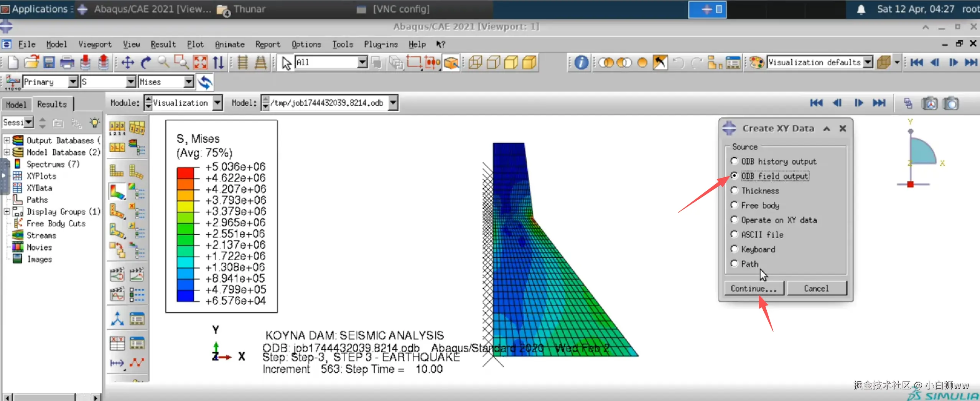The height and width of the screenshot is (401, 980).
Task: Open the Result menu
Action: point(163,45)
